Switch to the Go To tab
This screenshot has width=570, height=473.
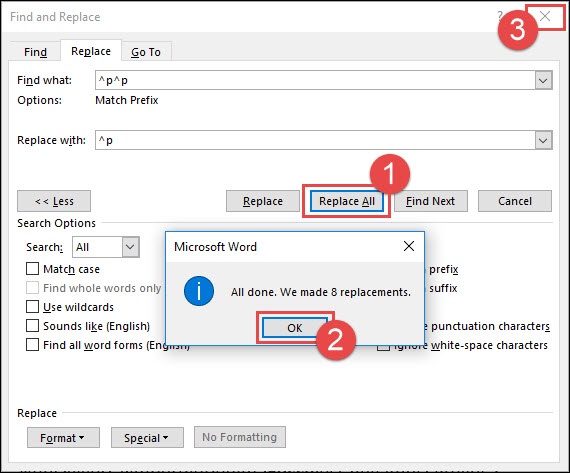pos(146,52)
